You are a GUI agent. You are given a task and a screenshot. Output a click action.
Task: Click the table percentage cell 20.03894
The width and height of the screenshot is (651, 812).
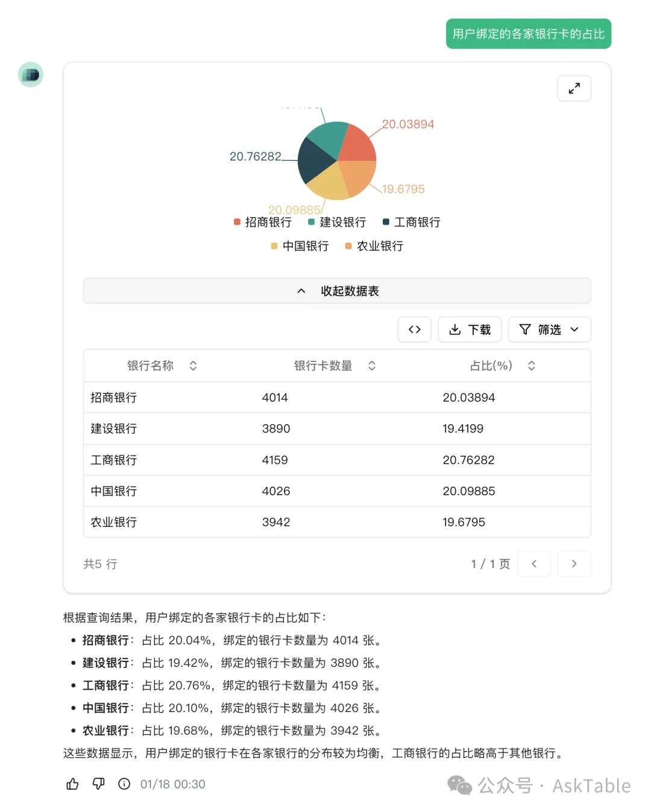click(469, 398)
